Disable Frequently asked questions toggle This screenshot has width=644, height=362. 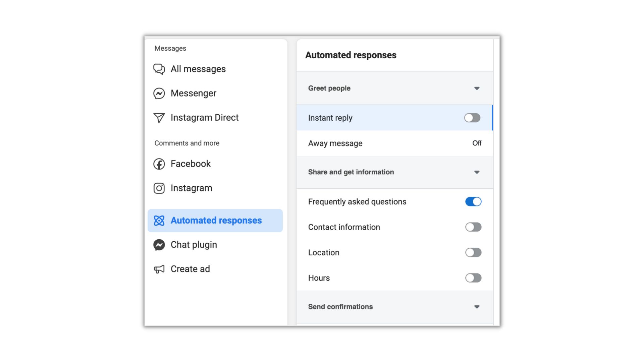coord(473,201)
